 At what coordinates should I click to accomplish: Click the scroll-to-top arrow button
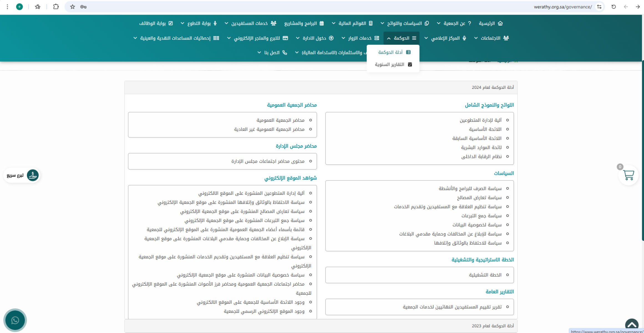click(632, 325)
